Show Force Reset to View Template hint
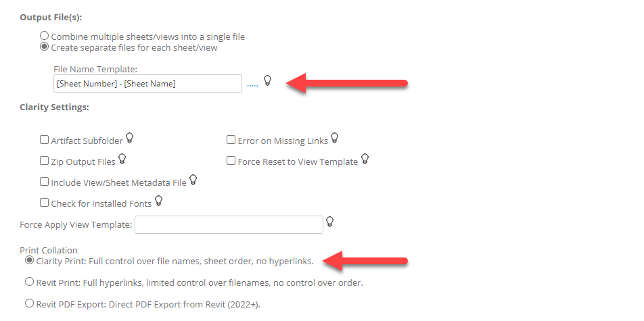This screenshot has height=321, width=644. coord(365,160)
